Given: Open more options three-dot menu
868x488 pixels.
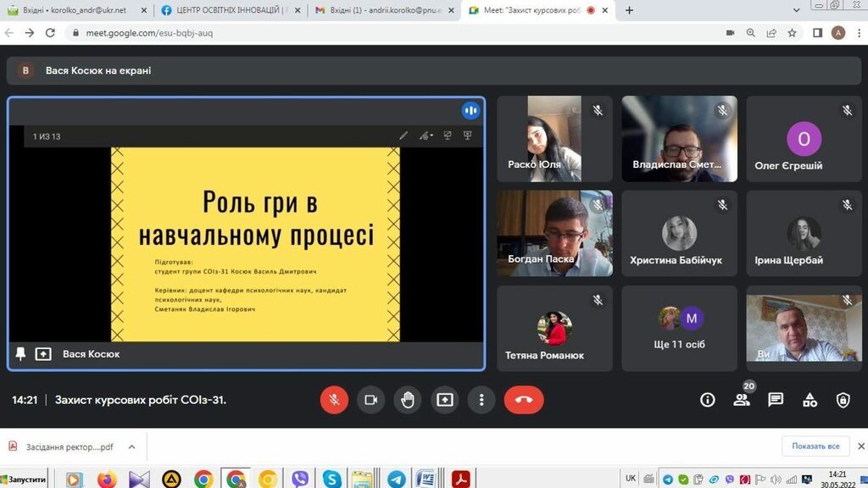Looking at the screenshot, I should [x=481, y=400].
